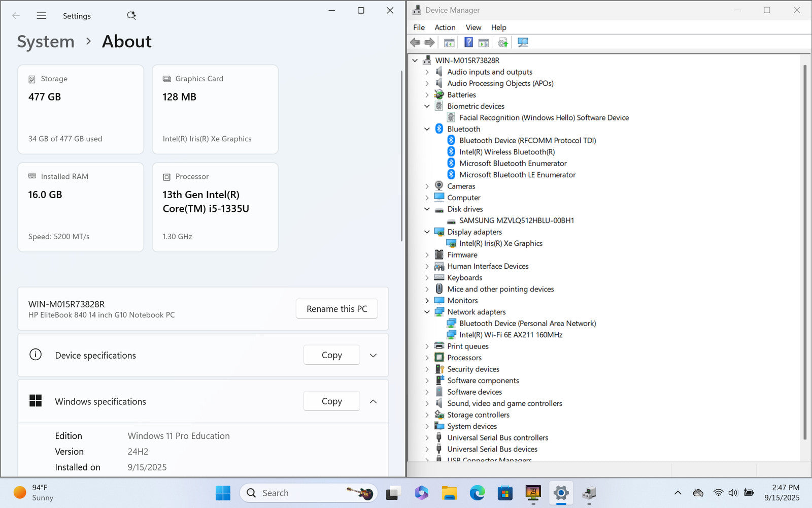Open the blue question-mark Help toolbar icon
Screen dimensions: 812x508
pos(468,42)
